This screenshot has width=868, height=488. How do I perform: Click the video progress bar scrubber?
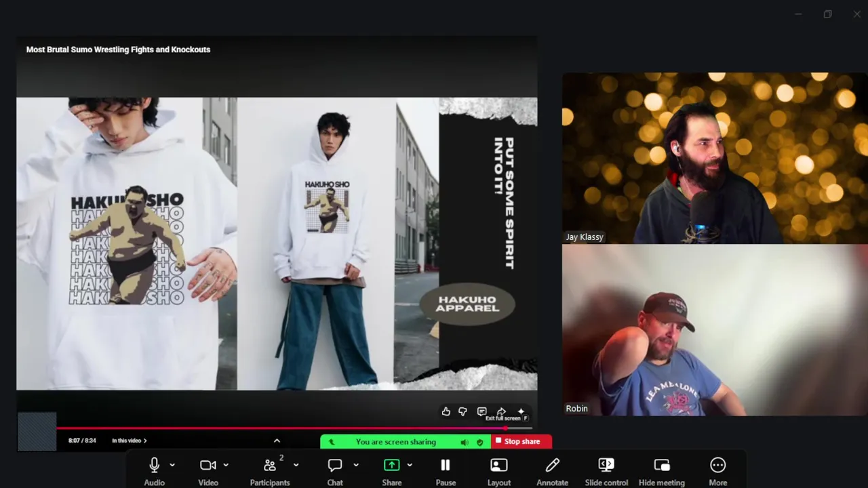coord(506,428)
